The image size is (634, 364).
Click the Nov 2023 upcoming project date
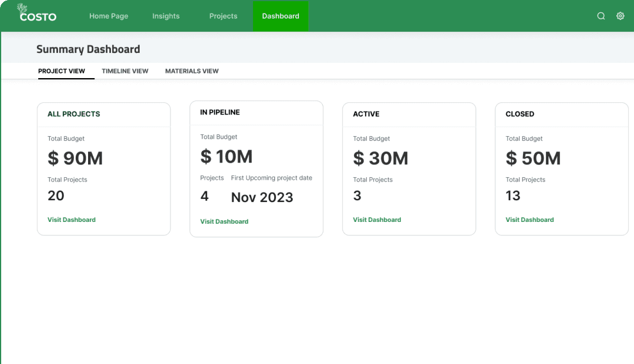pos(262,197)
